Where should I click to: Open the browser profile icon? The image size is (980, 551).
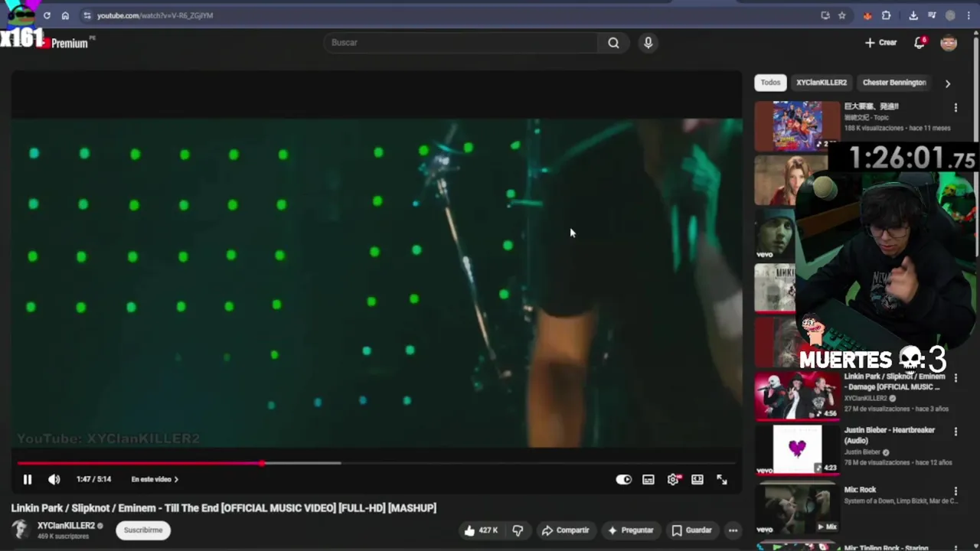coord(950,15)
